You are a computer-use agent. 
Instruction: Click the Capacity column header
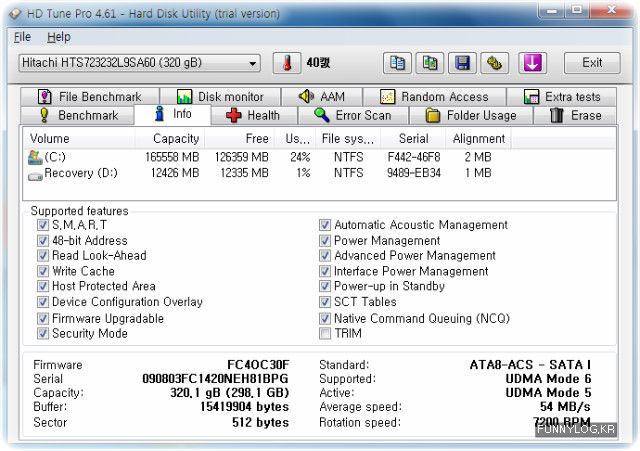170,139
